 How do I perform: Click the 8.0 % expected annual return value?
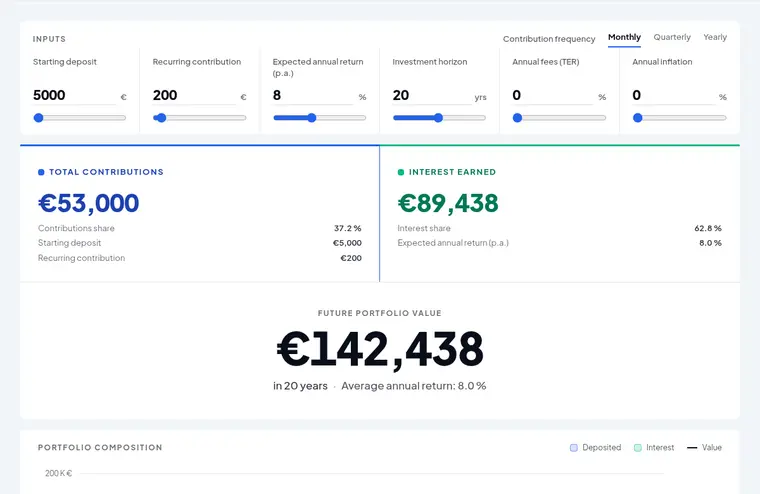click(x=710, y=243)
